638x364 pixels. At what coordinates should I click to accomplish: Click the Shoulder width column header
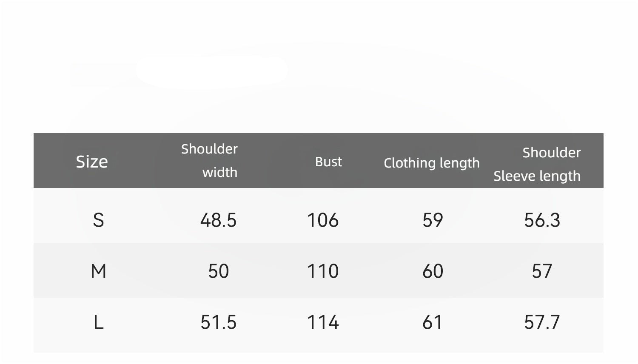210,160
